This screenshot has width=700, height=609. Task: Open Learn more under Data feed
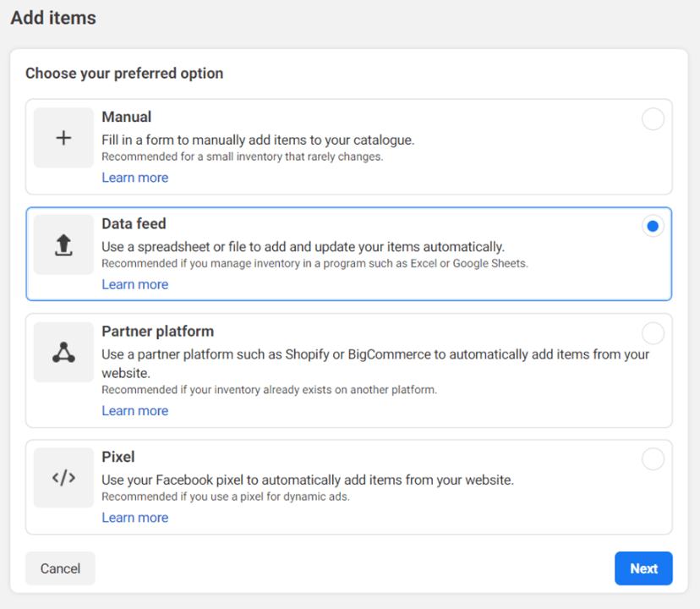pos(134,284)
